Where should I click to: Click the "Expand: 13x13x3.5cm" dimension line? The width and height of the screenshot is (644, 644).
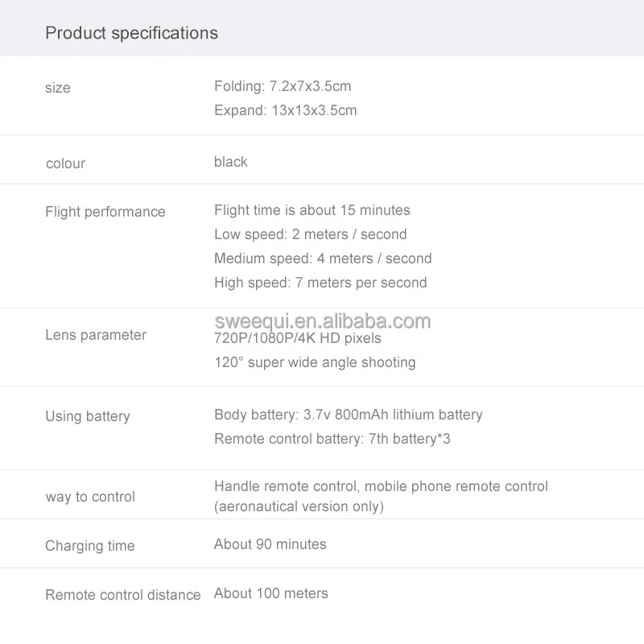(x=285, y=110)
